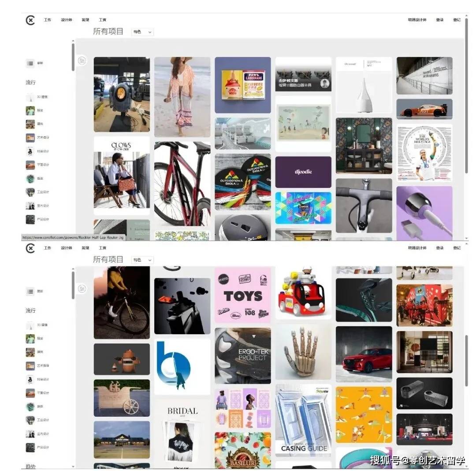Viewport: 476px width, 471px height.
Task: Open the ERGO-TEK PROJECT thumbnail
Action: coord(242,355)
